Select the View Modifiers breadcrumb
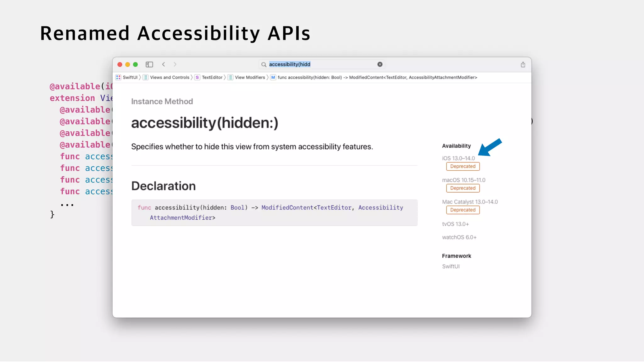The height and width of the screenshot is (362, 644). click(x=250, y=77)
